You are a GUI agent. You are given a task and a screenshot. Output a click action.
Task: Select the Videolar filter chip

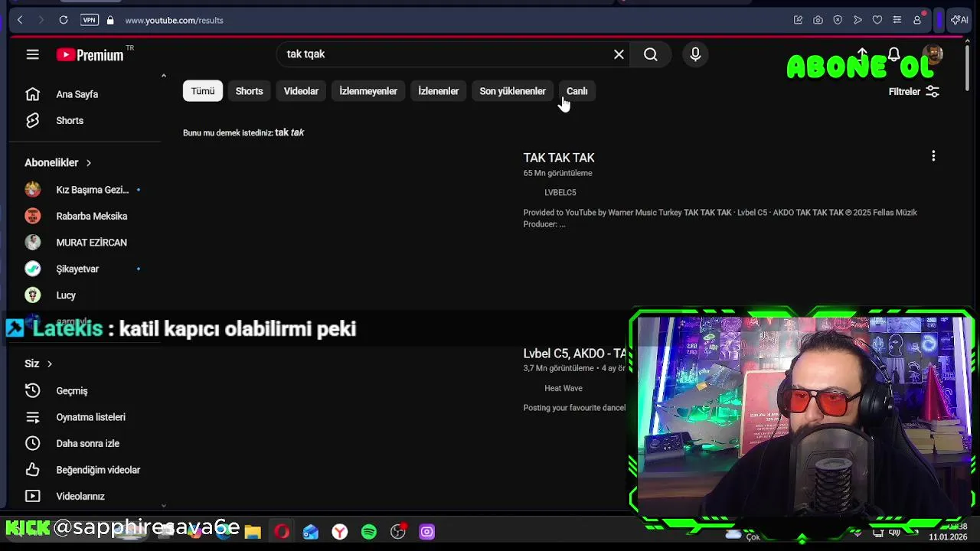(x=301, y=91)
